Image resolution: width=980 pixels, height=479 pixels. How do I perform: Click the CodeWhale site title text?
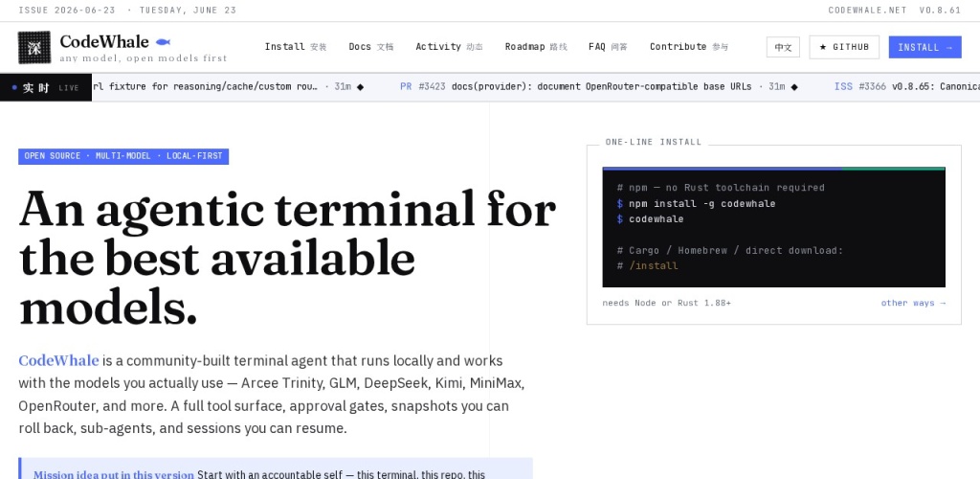coord(104,42)
